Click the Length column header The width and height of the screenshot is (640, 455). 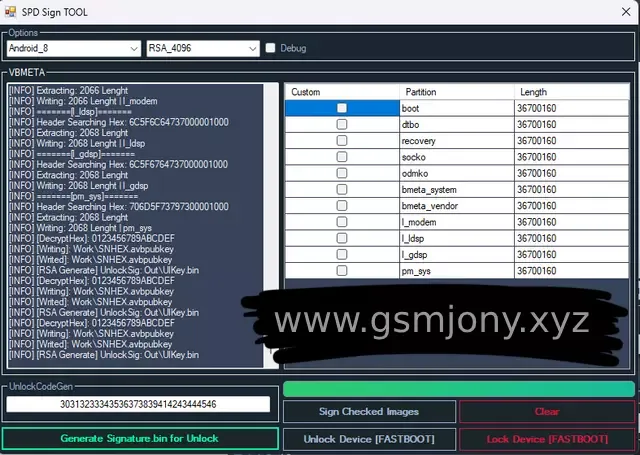click(x=571, y=92)
